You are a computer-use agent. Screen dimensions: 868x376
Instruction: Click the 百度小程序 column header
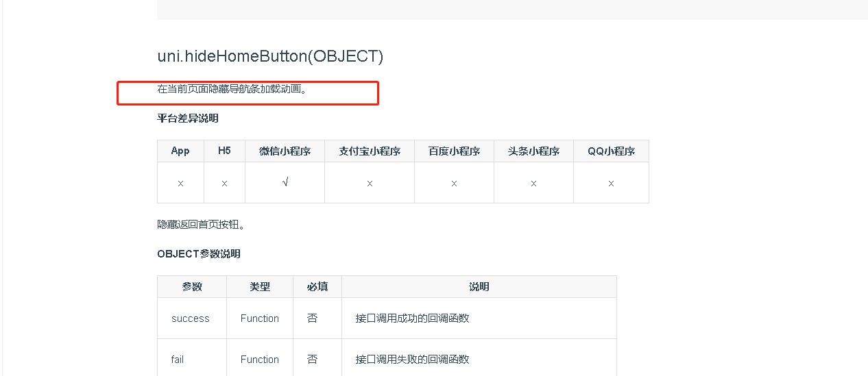454,151
